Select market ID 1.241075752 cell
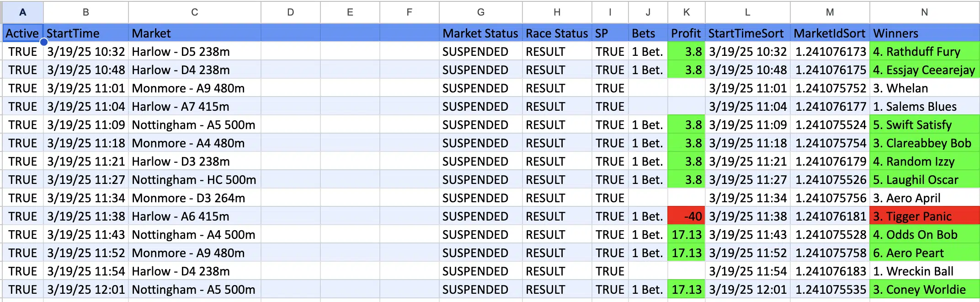Image resolution: width=980 pixels, height=302 pixels. pos(830,88)
